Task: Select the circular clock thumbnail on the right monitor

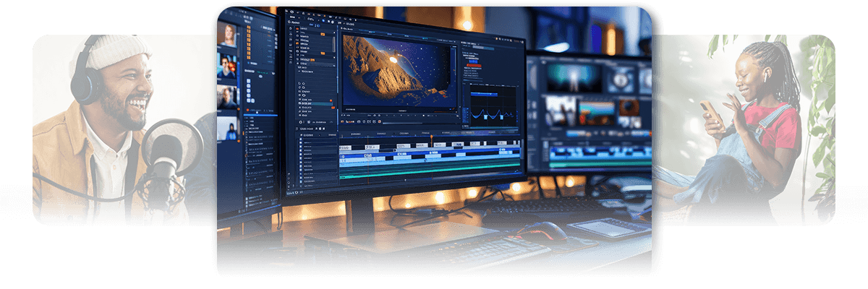Action: click(x=617, y=79)
